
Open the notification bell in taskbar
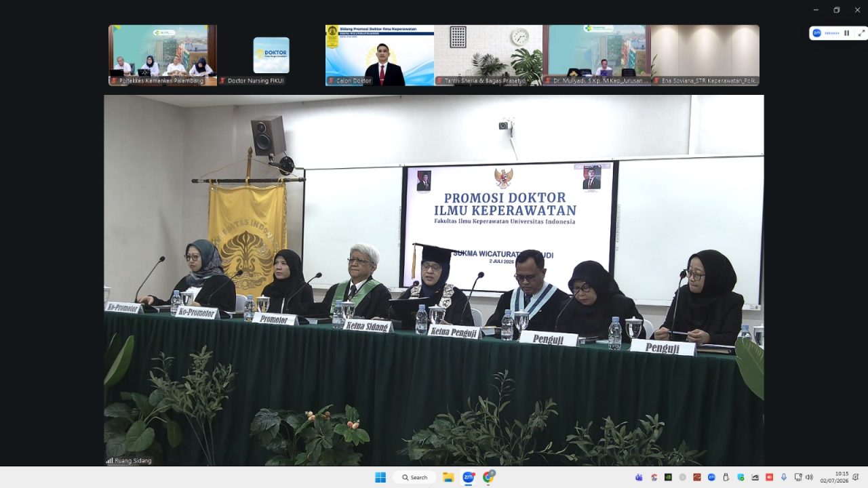[856, 477]
